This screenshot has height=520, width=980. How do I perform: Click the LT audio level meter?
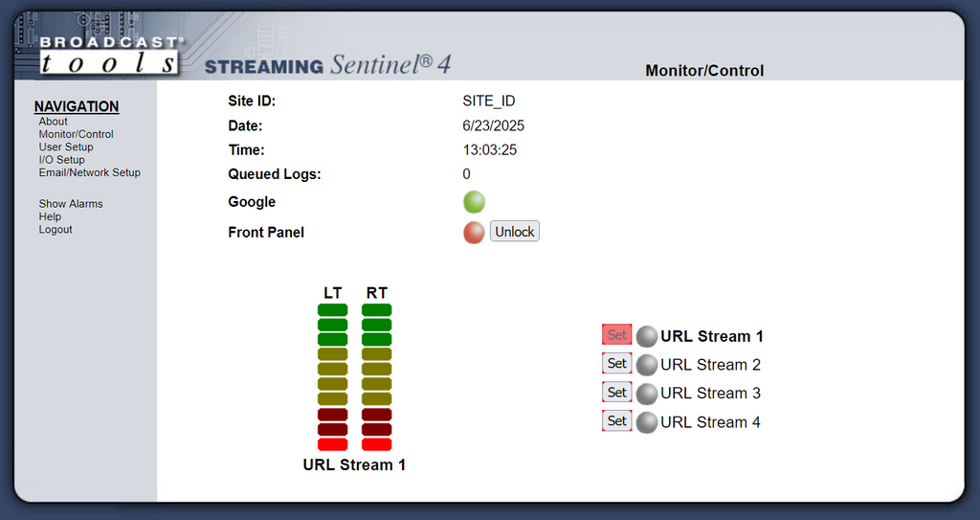(x=332, y=377)
